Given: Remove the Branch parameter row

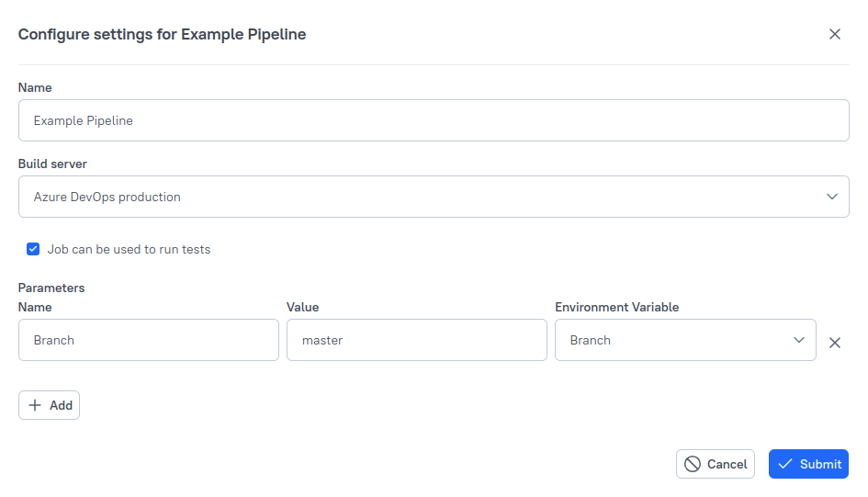Looking at the screenshot, I should point(834,343).
